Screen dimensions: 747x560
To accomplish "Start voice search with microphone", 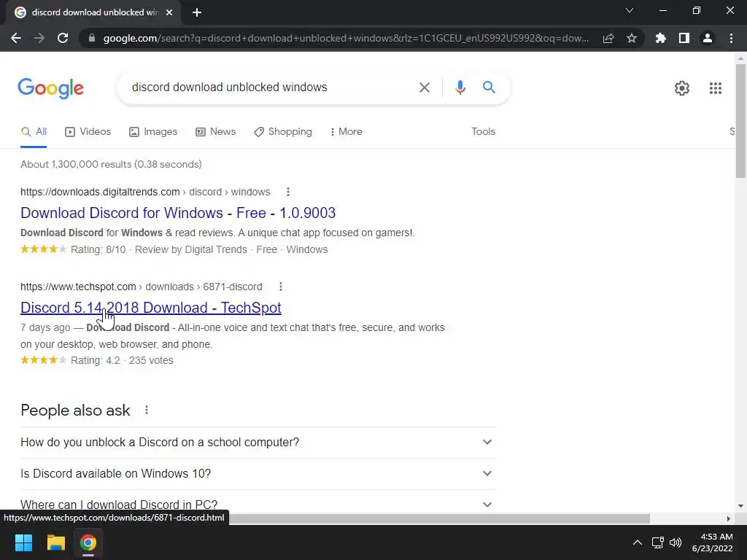I will click(460, 87).
